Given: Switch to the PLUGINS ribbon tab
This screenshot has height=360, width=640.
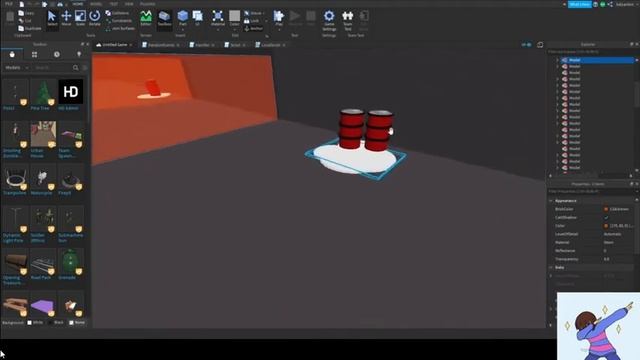Looking at the screenshot, I should (x=147, y=4).
